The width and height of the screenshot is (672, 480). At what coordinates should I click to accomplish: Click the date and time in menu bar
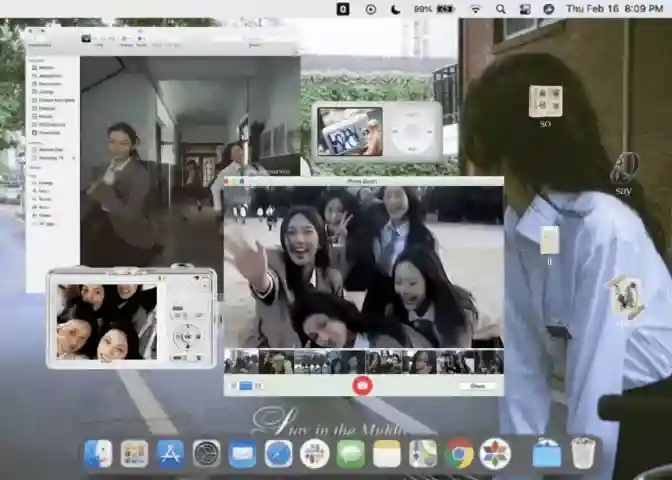(614, 9)
